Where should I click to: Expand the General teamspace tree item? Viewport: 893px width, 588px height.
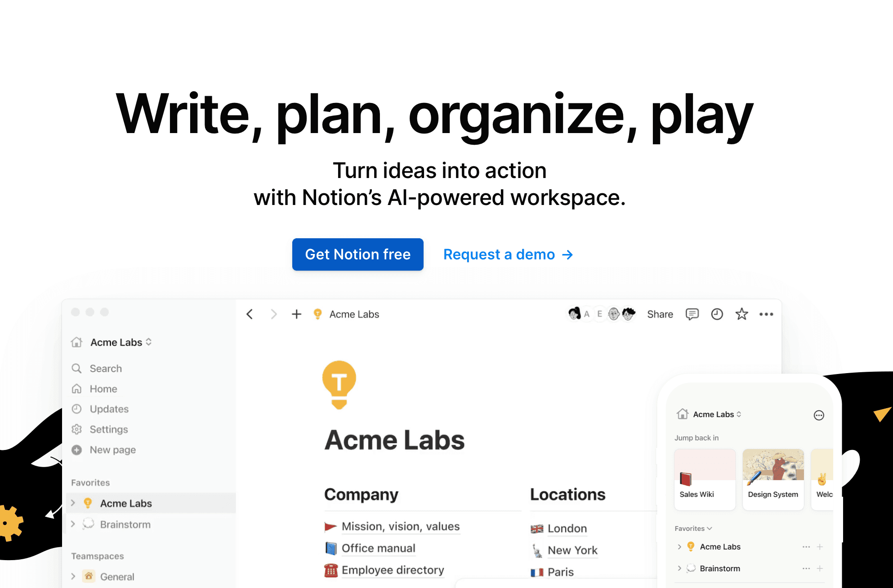73,576
